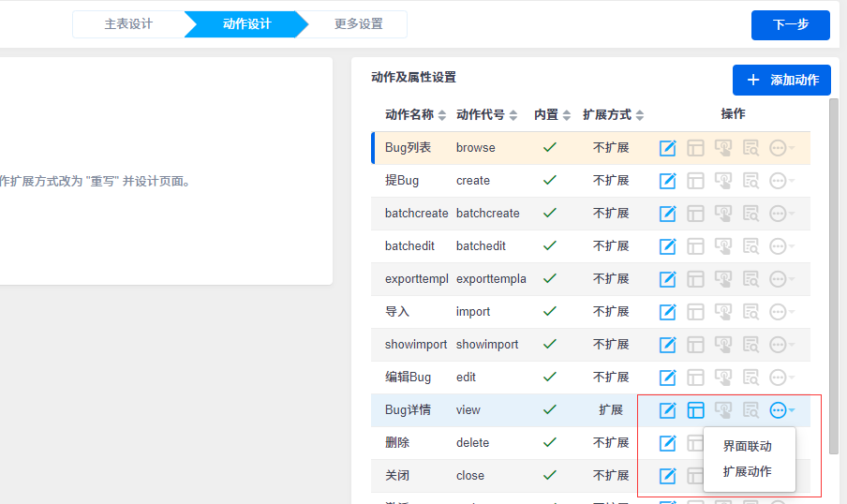Click edit icon for 提Bug row

click(x=667, y=181)
